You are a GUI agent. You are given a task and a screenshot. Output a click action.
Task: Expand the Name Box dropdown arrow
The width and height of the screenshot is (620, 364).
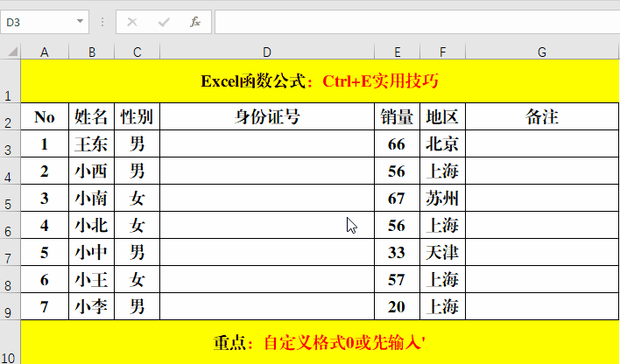pos(80,21)
